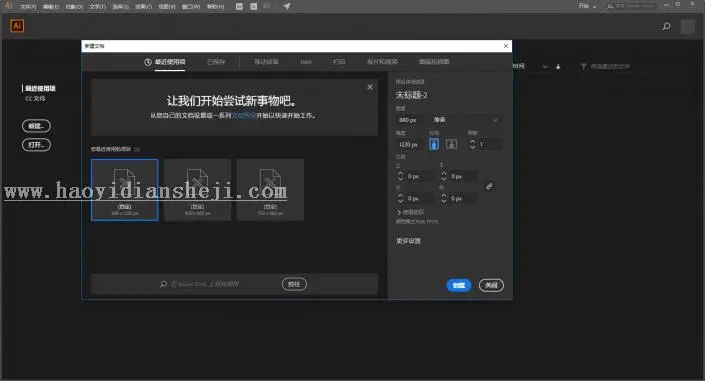Screen dimensions: 705x381
Task: Adjust the artboards count stepper
Action: 472,144
